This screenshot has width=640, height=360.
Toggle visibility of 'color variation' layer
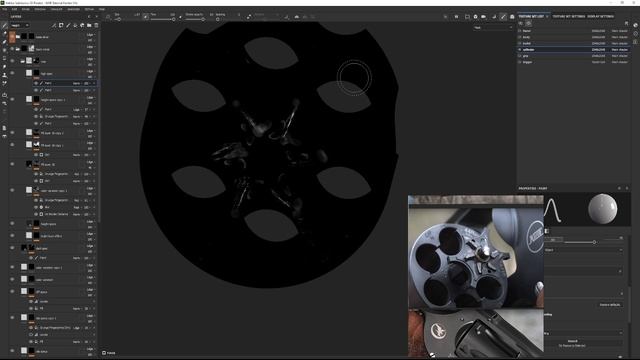(12, 280)
